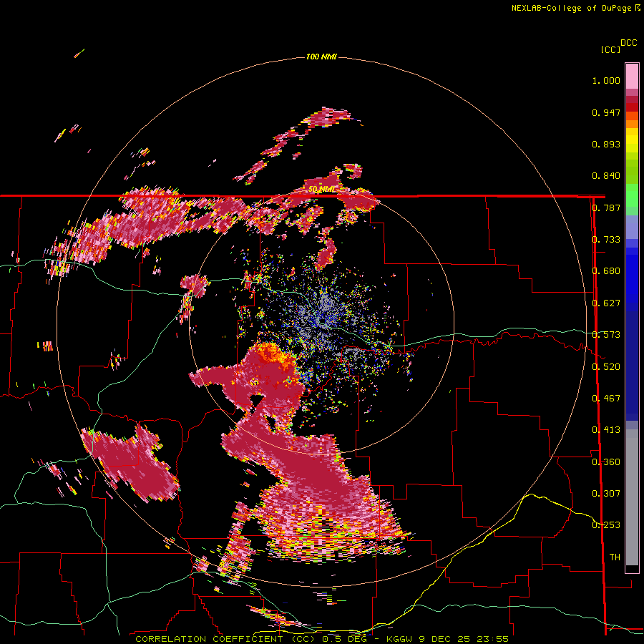Select the 0.787 scale value
Image resolution: width=644 pixels, height=644 pixels.
pyautogui.click(x=606, y=208)
